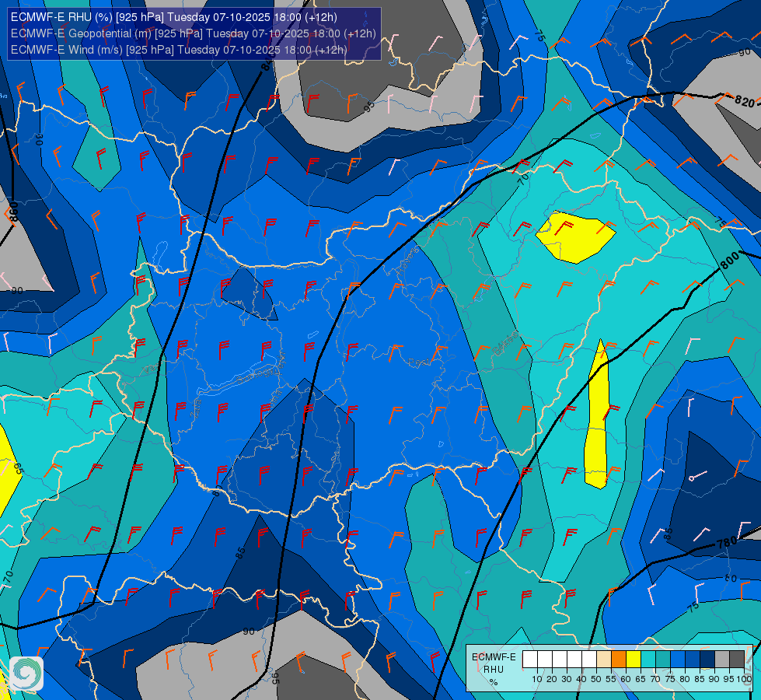The image size is (761, 700).
Task: Click legend tick label 20
Action: (x=552, y=680)
